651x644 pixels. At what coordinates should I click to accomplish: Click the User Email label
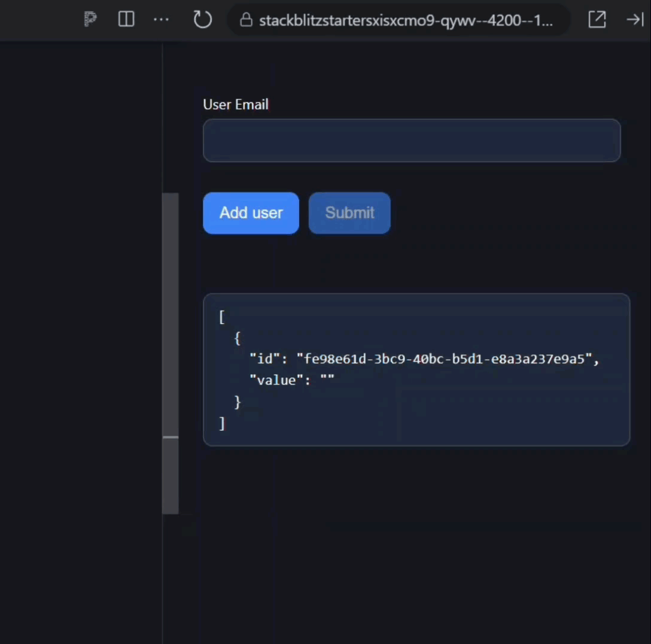[235, 104]
